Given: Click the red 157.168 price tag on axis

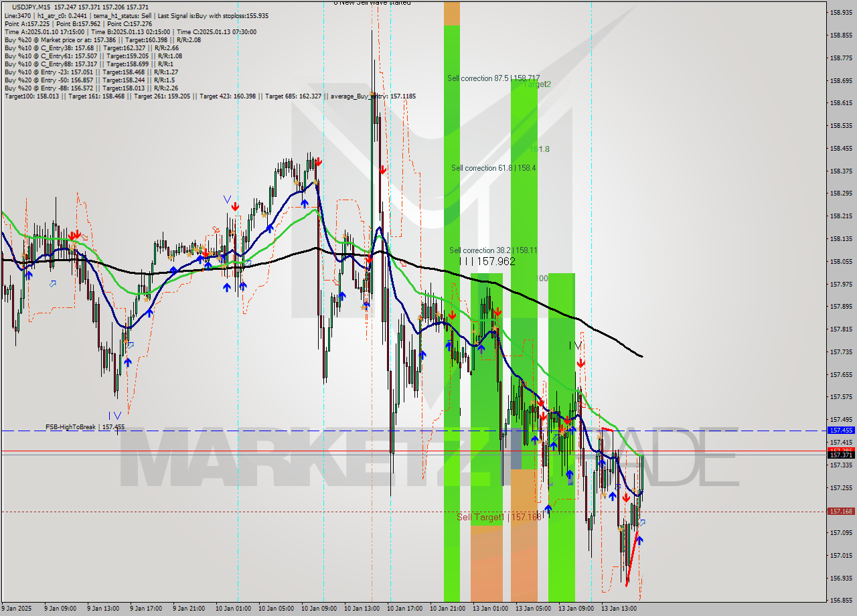Looking at the screenshot, I should click(841, 511).
